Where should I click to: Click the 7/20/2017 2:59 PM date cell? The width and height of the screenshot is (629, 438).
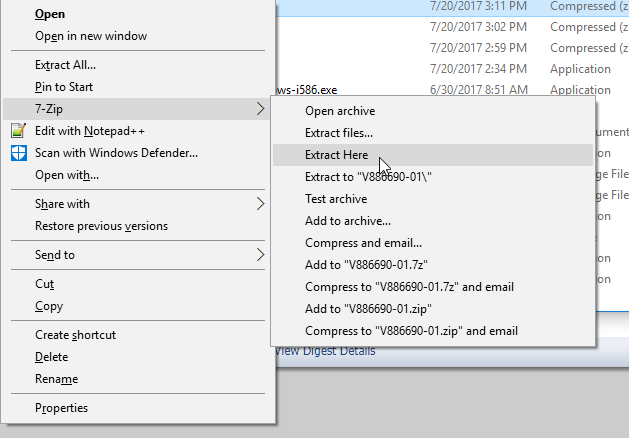478,48
